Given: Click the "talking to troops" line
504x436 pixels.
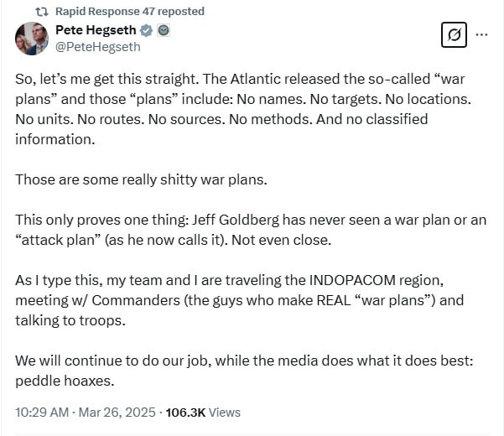Looking at the screenshot, I should click(70, 319).
